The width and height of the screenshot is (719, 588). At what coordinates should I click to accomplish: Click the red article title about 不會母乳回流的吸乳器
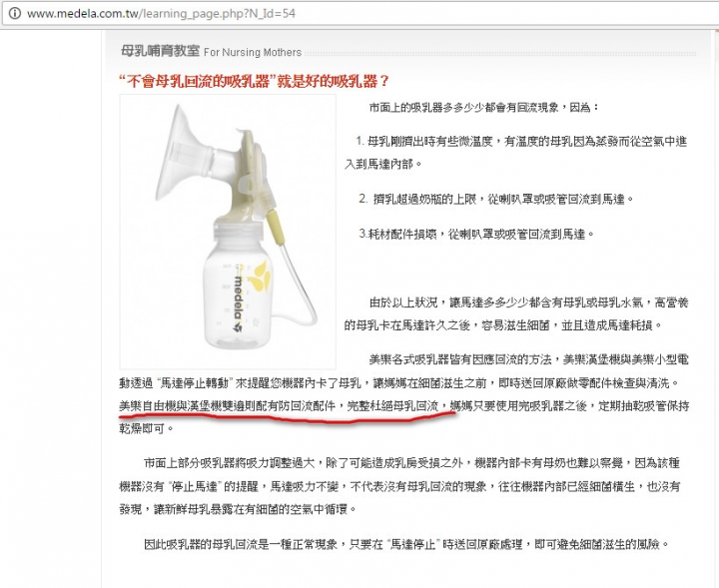254,82
